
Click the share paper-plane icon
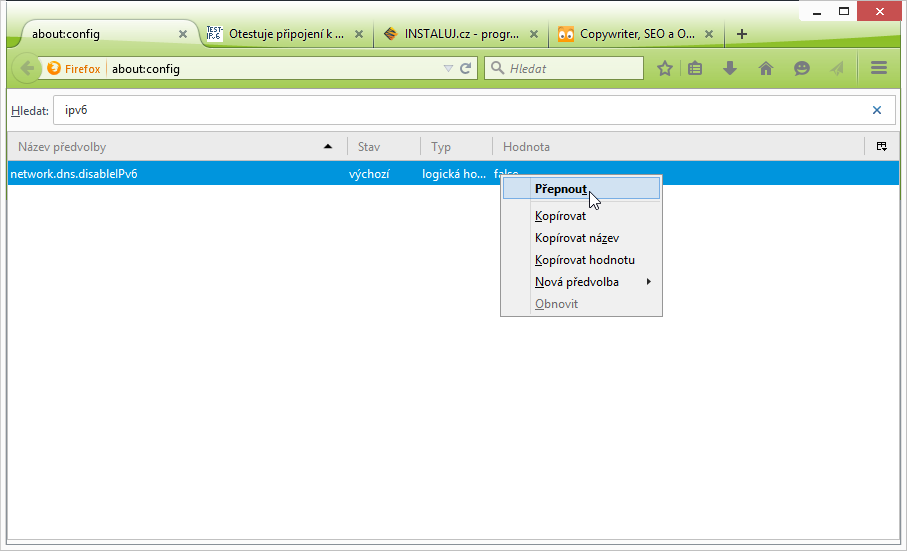click(x=836, y=68)
